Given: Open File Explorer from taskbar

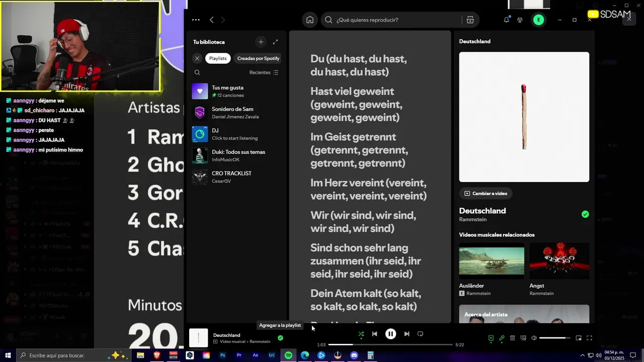Looking at the screenshot, I should 140,355.
